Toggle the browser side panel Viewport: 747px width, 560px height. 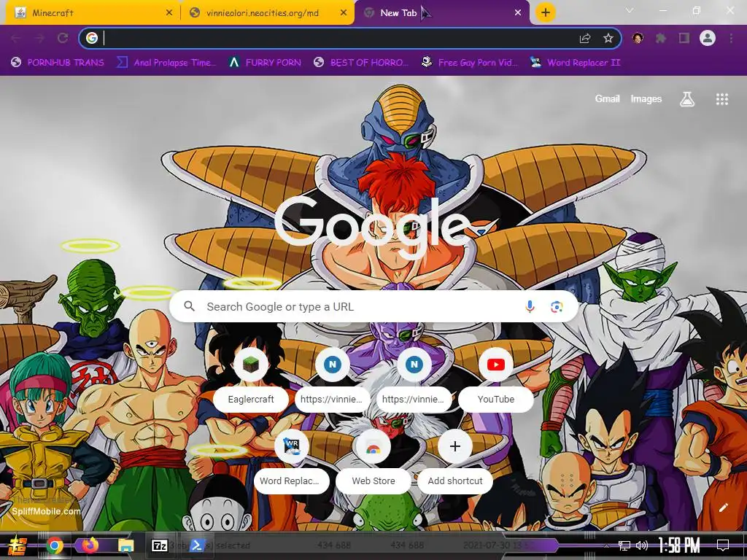684,38
